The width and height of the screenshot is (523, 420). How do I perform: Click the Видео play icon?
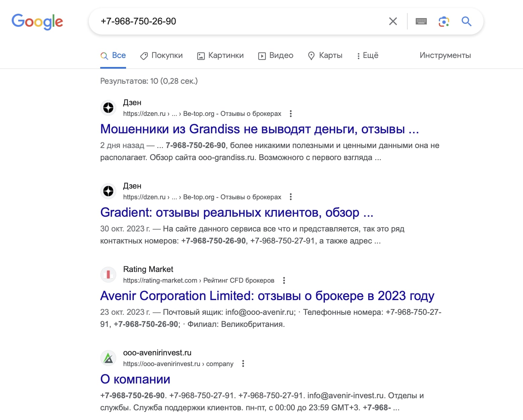[x=262, y=56]
